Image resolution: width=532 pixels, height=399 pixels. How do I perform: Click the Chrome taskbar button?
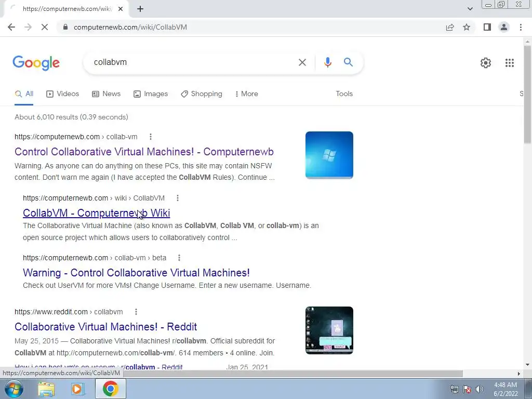111,389
